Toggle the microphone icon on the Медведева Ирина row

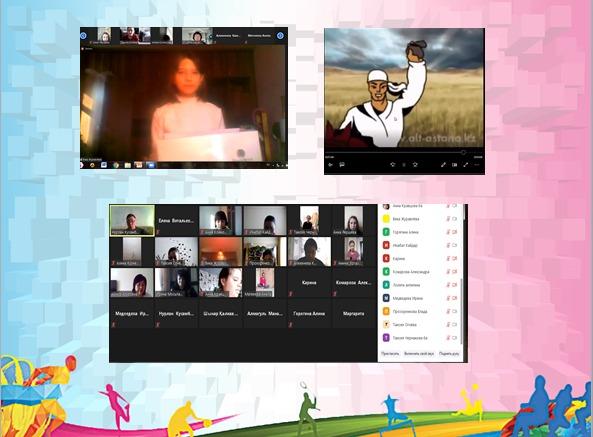[x=448, y=298]
